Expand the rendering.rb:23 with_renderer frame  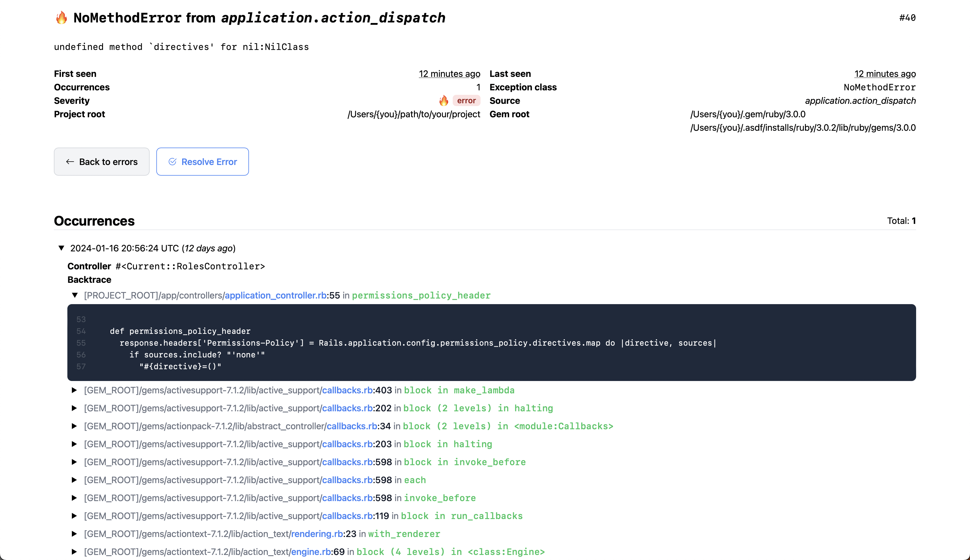74,534
